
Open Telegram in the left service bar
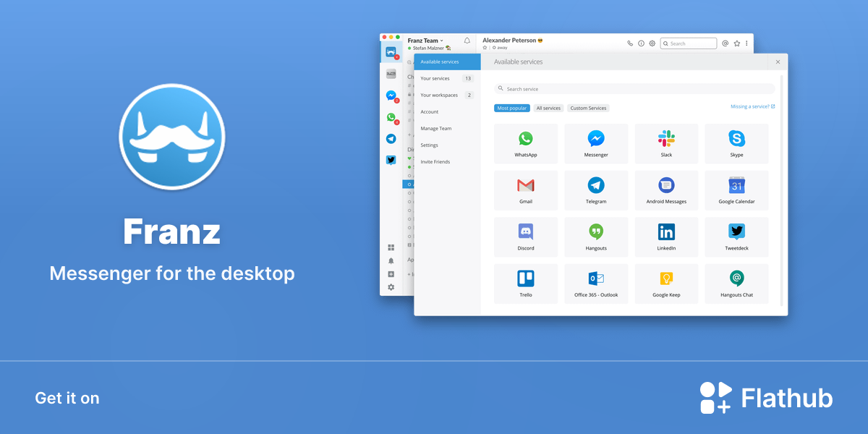[391, 139]
